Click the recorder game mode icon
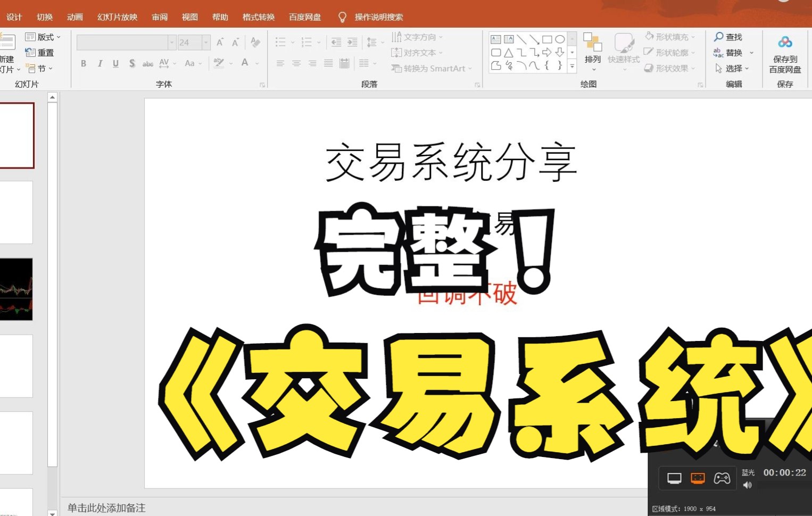Image resolution: width=812 pixels, height=516 pixels. tap(722, 478)
